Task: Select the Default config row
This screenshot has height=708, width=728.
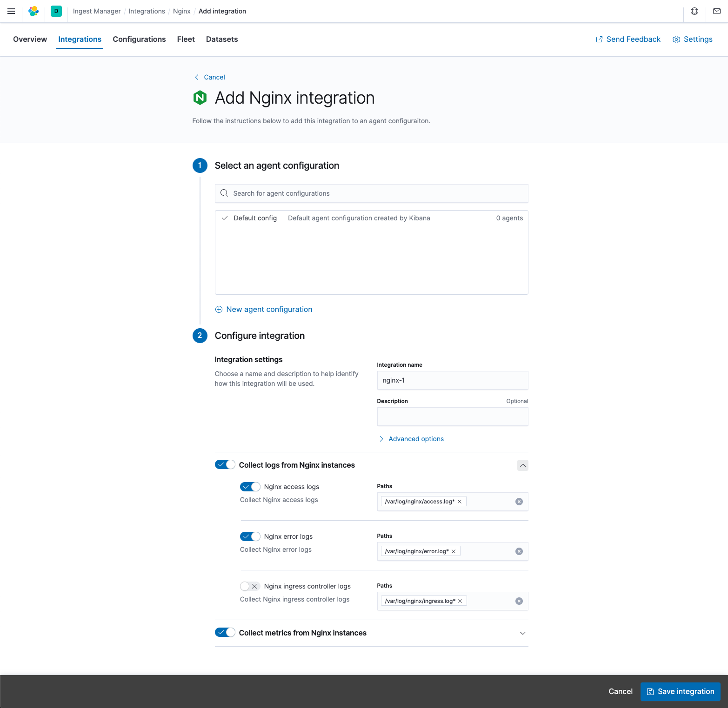Action: coord(372,218)
